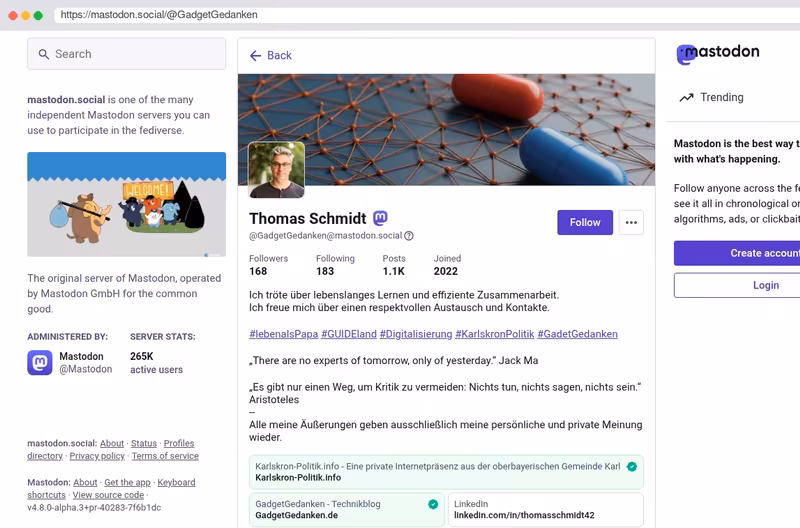This screenshot has height=528, width=800.
Task: Open the Privacy policy link
Action: point(97,456)
